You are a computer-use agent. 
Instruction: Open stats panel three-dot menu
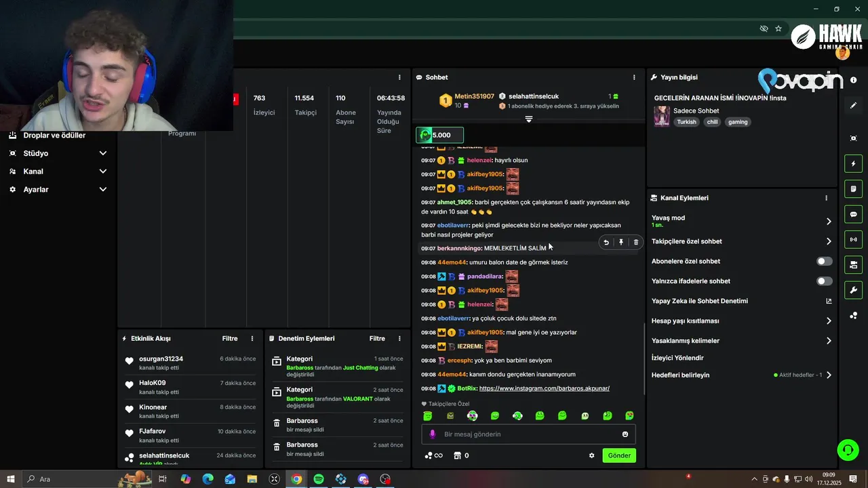coord(399,77)
